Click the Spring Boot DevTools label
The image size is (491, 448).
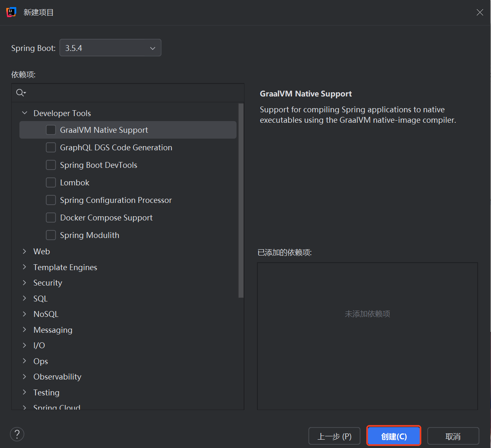[x=98, y=165]
